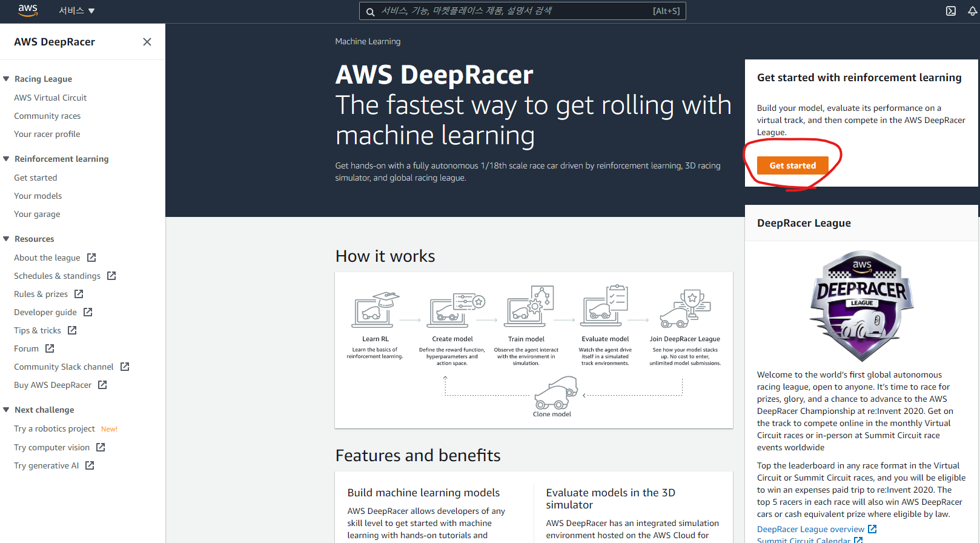Click the search magnifier icon

point(370,11)
